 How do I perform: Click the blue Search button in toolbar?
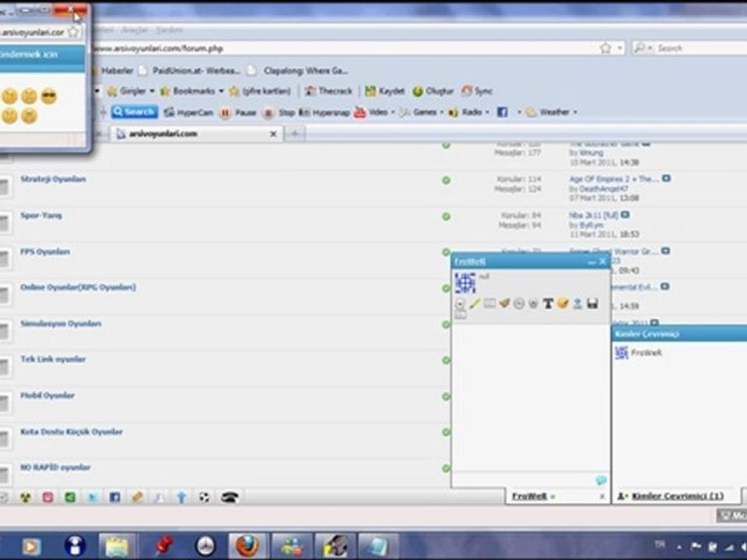coord(135,112)
